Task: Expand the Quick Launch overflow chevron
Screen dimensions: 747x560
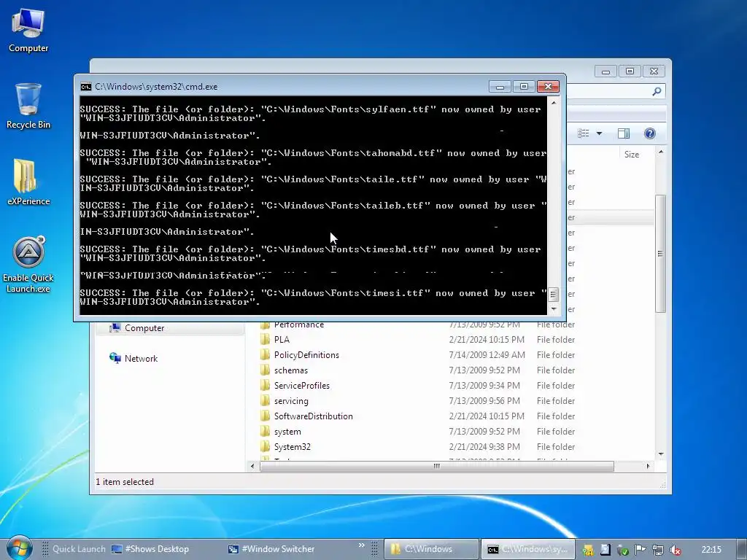Action: click(361, 545)
